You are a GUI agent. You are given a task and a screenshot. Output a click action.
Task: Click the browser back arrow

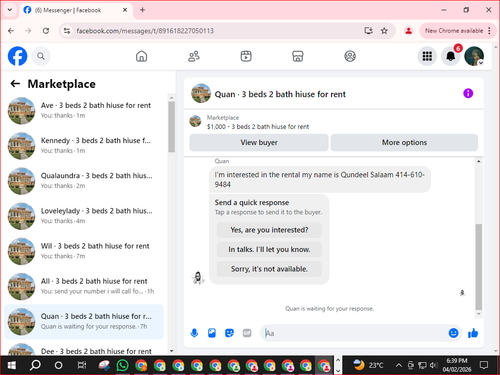coord(11,31)
